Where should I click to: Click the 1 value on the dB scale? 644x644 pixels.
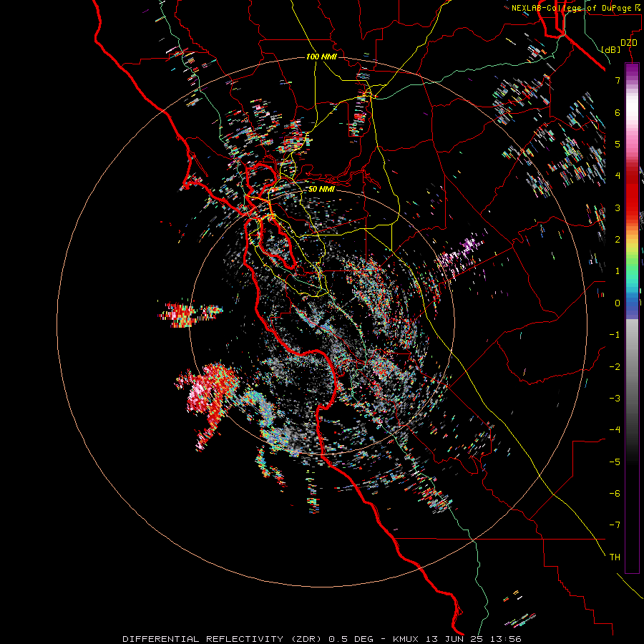coord(618,271)
